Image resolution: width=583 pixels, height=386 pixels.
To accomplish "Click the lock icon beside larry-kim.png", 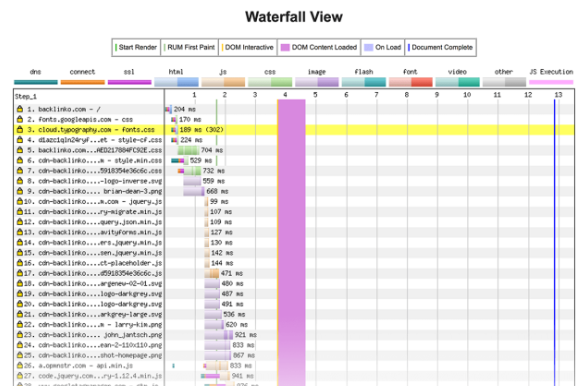I will tap(20, 324).
